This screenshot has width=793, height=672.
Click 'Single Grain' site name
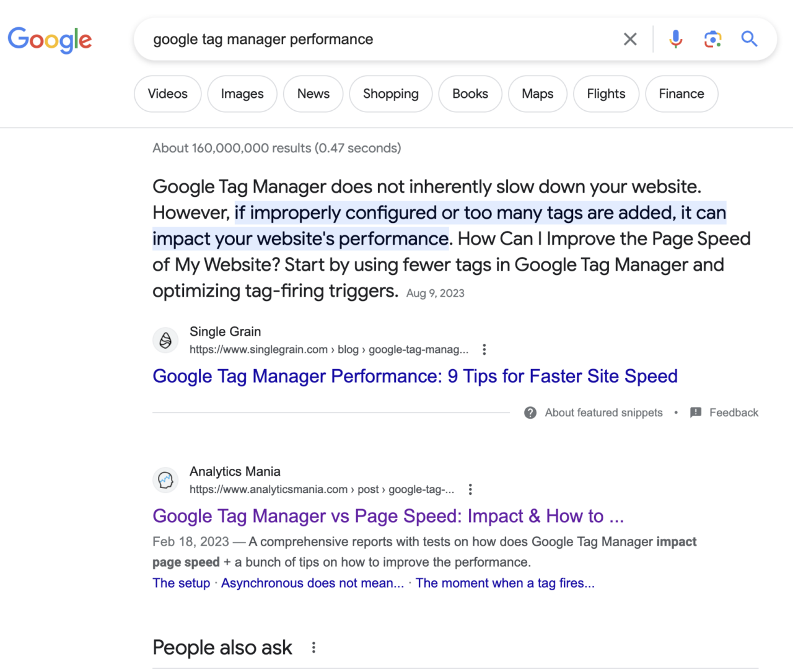point(226,331)
